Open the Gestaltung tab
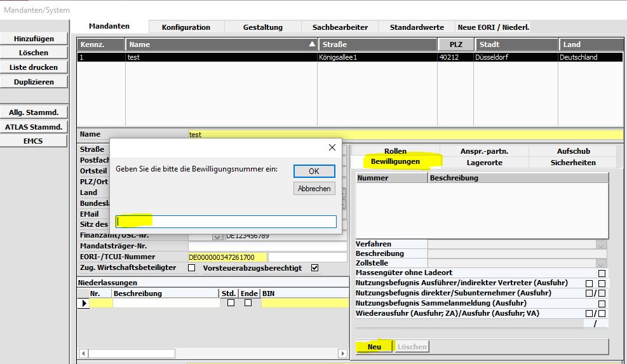 [x=263, y=27]
